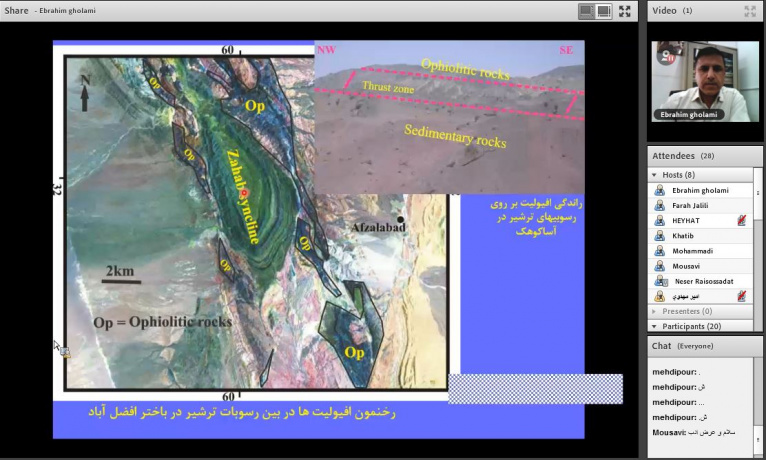Screen dimensions: 766x460
Task: Maximize the Share pod to full screen
Action: coord(625,11)
